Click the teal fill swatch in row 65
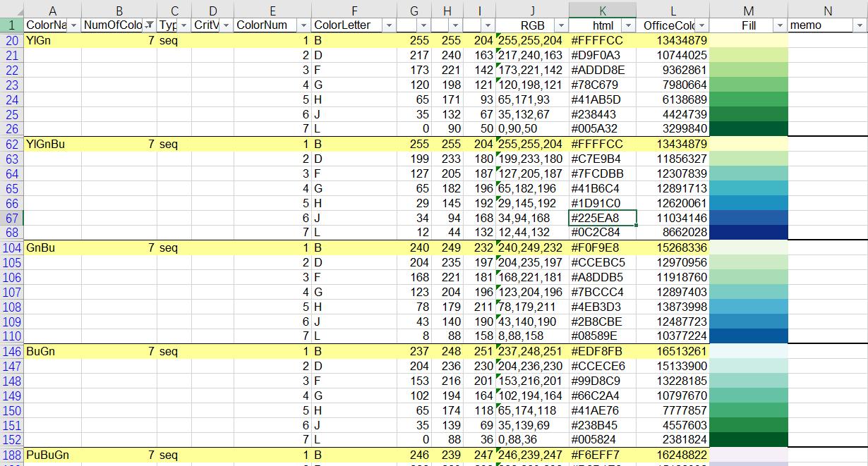Screen dimensions: 868x466 749,188
